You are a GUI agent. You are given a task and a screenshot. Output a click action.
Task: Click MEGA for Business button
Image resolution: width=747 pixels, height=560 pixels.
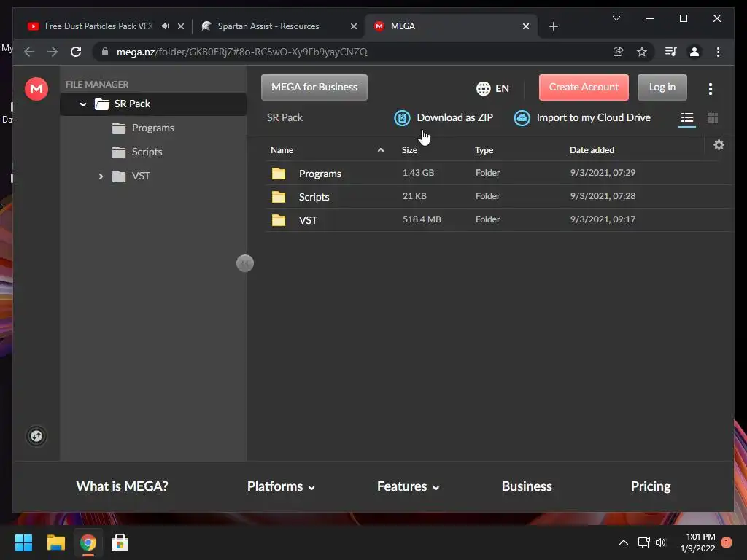pyautogui.click(x=314, y=87)
